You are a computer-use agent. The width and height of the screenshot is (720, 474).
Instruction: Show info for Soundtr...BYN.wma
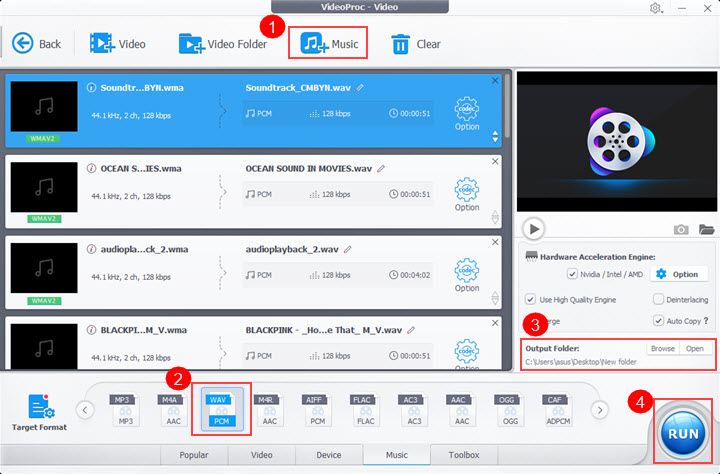coord(91,87)
